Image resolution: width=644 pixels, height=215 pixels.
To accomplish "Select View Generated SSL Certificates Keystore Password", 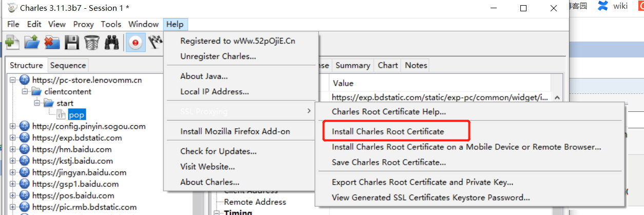I will pos(431,198).
